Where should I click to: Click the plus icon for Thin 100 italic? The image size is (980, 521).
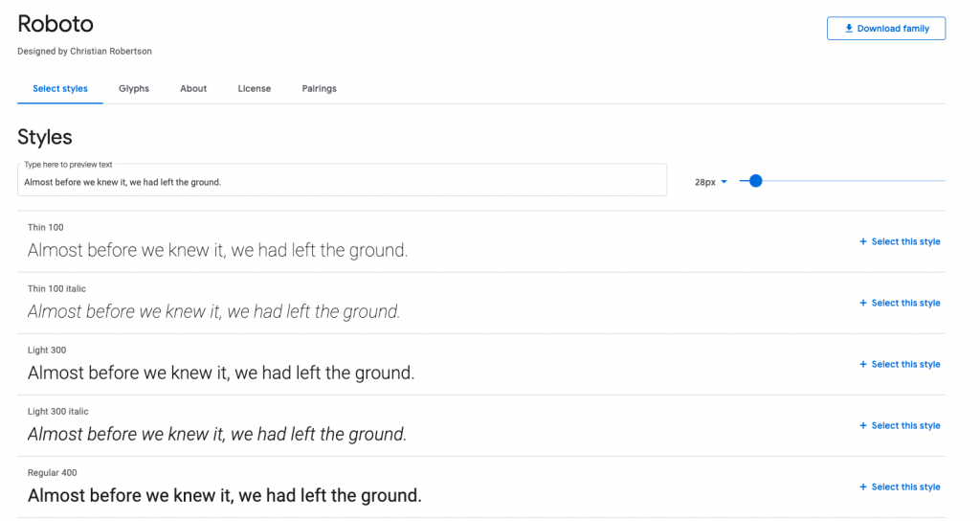863,304
